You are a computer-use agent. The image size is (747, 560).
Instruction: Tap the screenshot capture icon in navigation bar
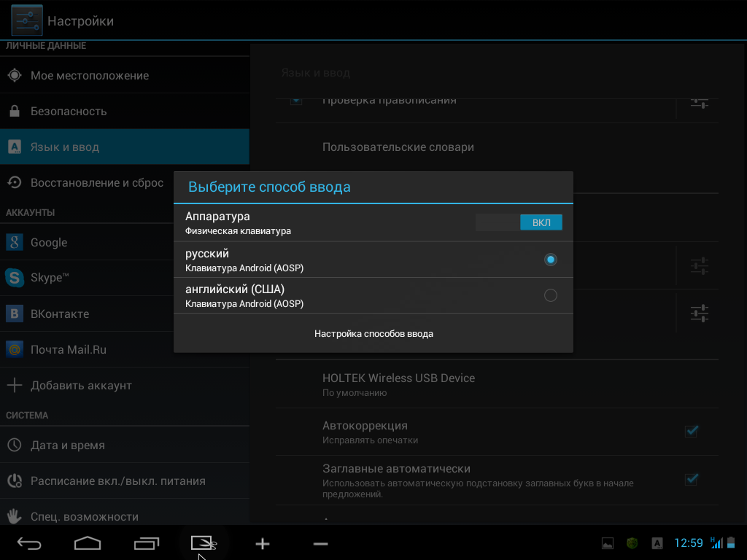point(204,543)
